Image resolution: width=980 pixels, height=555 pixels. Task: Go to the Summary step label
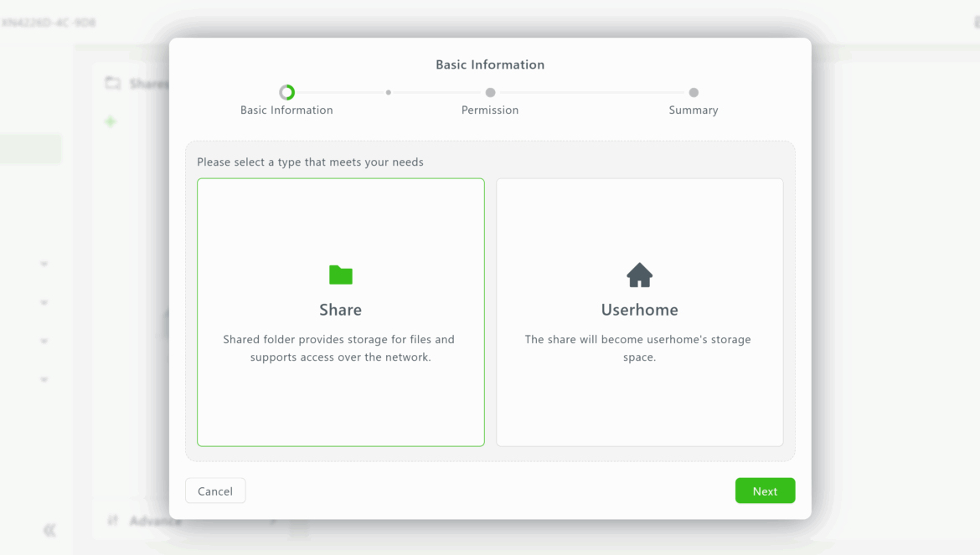tap(694, 110)
